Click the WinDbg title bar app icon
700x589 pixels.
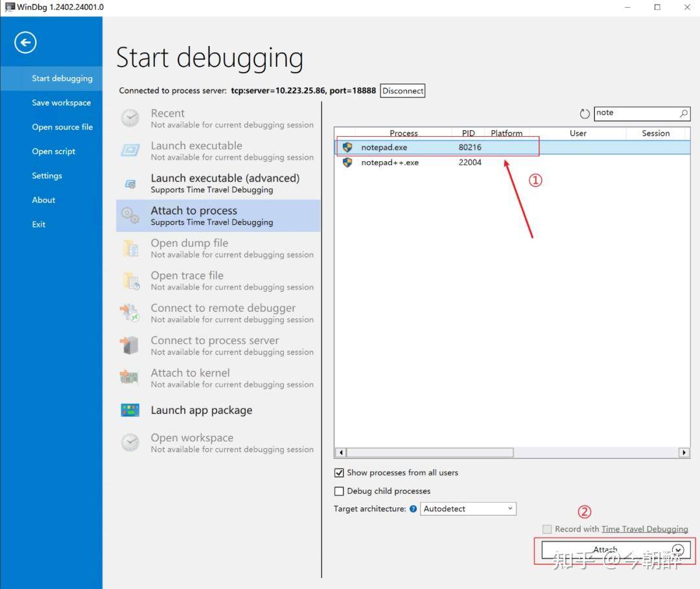(9, 6)
